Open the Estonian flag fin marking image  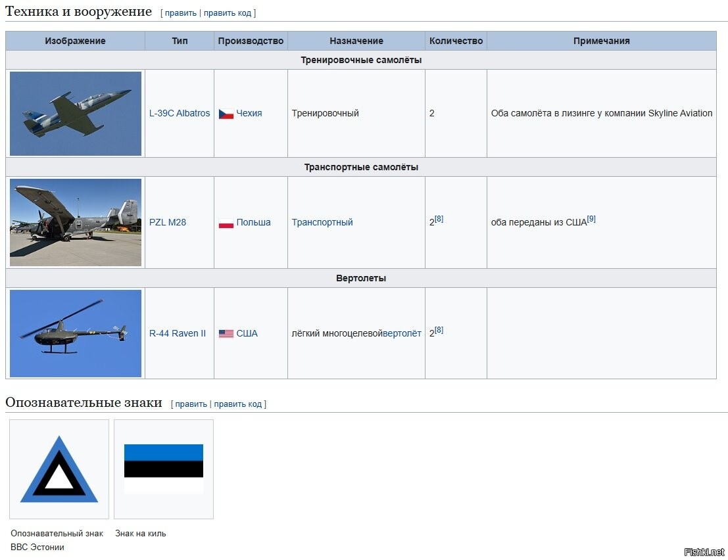click(164, 469)
